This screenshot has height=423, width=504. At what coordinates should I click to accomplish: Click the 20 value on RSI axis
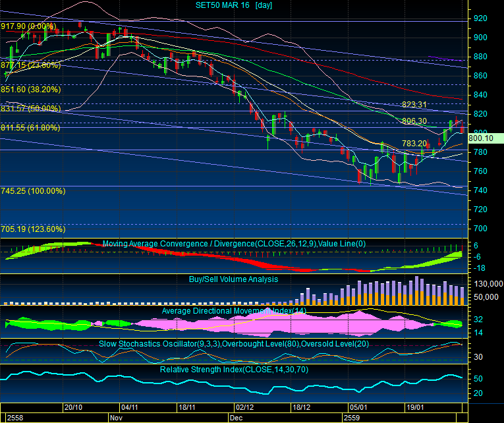pyautogui.click(x=478, y=393)
